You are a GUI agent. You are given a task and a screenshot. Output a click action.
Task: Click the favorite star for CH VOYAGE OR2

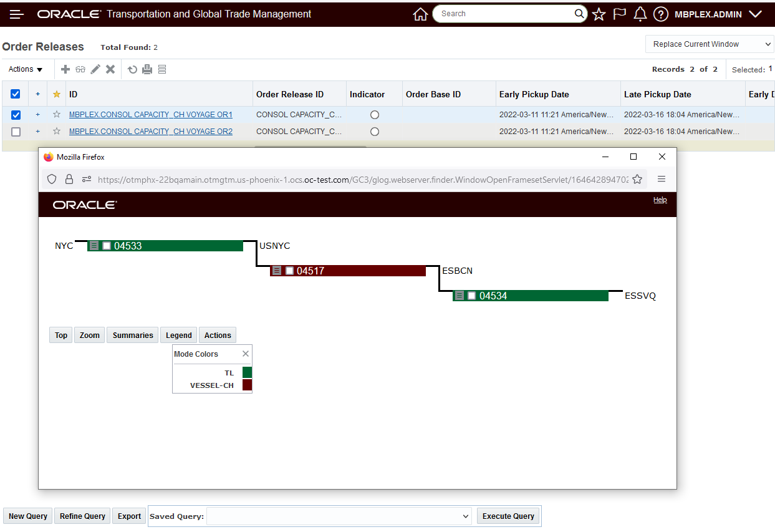[x=57, y=132]
